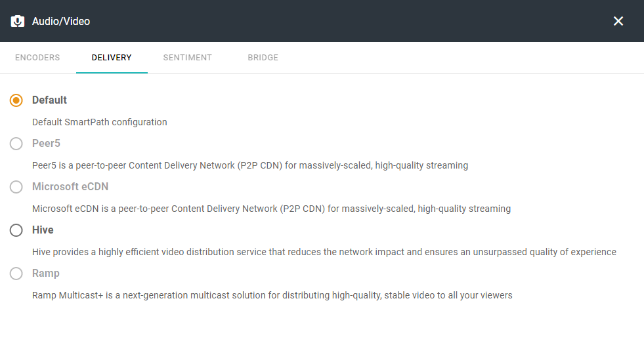Click the Microsoft eCDN label text
The height and width of the screenshot is (347, 644).
tap(70, 187)
